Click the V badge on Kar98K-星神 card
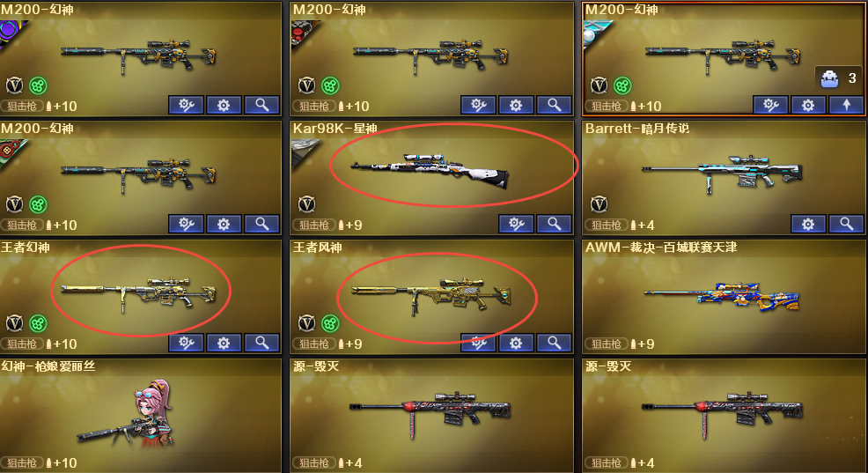Image resolution: width=868 pixels, height=473 pixels. [x=306, y=204]
